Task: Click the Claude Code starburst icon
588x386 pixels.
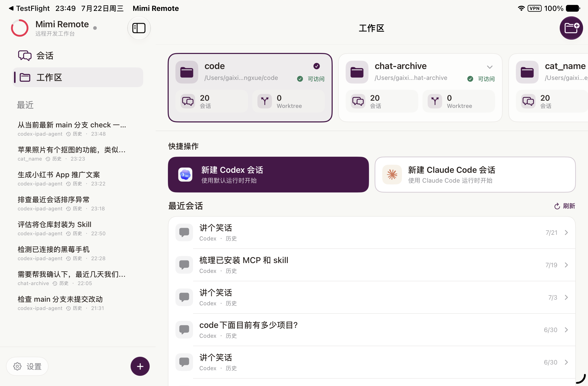Action: point(392,175)
